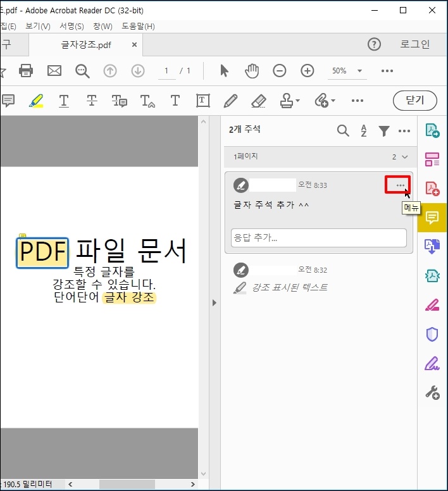The width and height of the screenshot is (448, 491).
Task: Click the highlighted PDF word in document
Action: pos(42,252)
